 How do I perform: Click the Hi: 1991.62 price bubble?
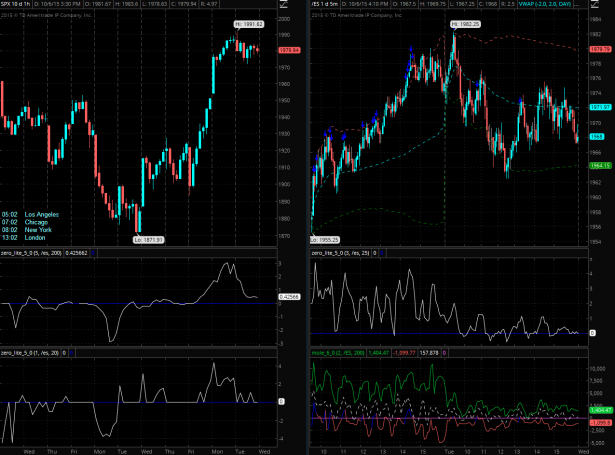(x=251, y=22)
